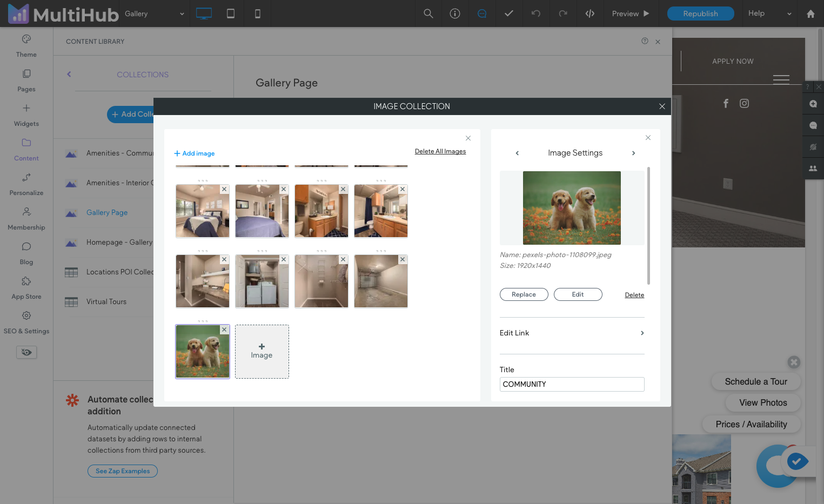The image size is (824, 504).
Task: Expand the Edit Link section
Action: click(x=572, y=333)
